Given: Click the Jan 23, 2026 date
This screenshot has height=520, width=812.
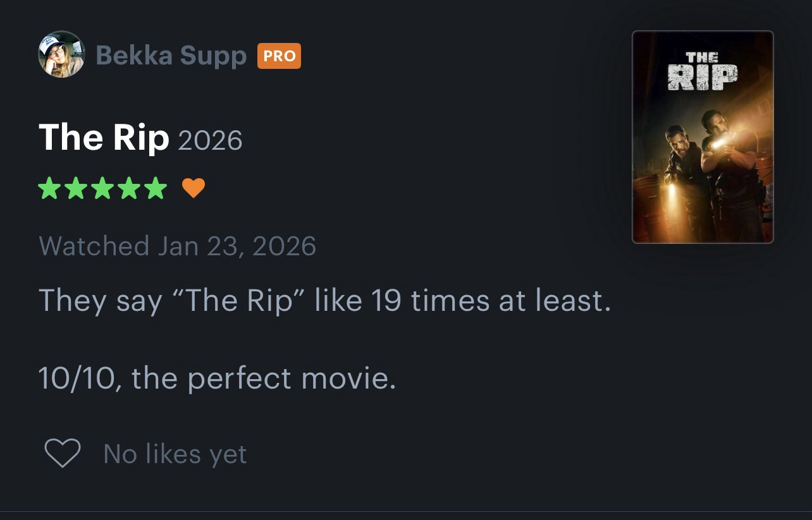Looking at the screenshot, I should [x=237, y=246].
